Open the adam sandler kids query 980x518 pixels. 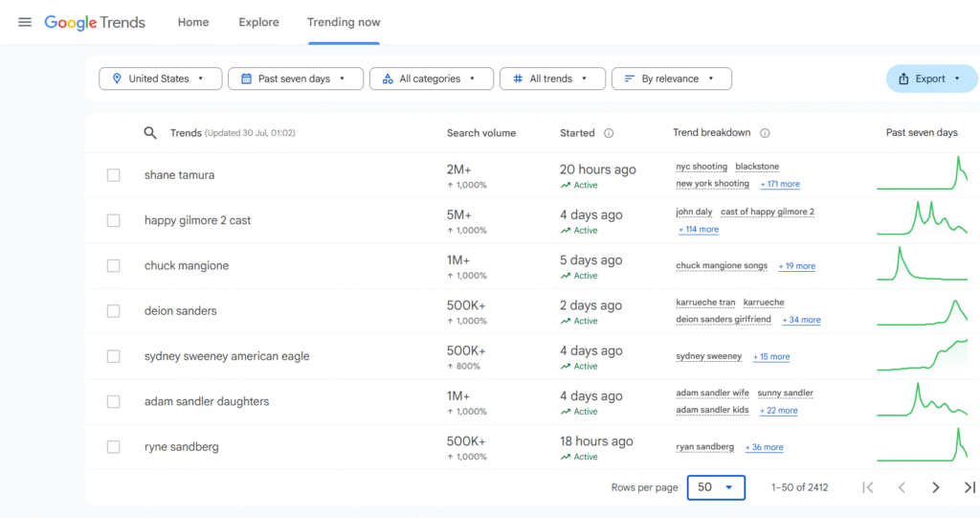pos(712,410)
